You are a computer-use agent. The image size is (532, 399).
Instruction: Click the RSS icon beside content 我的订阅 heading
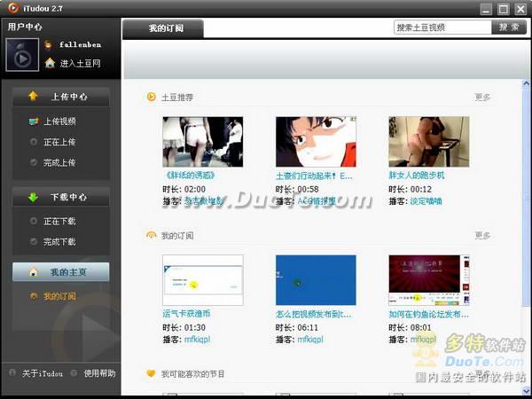(151, 235)
